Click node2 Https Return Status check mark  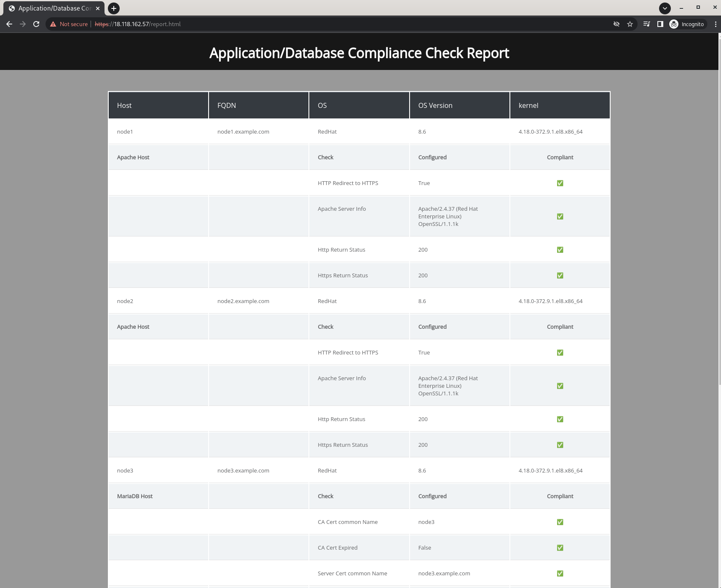tap(560, 445)
